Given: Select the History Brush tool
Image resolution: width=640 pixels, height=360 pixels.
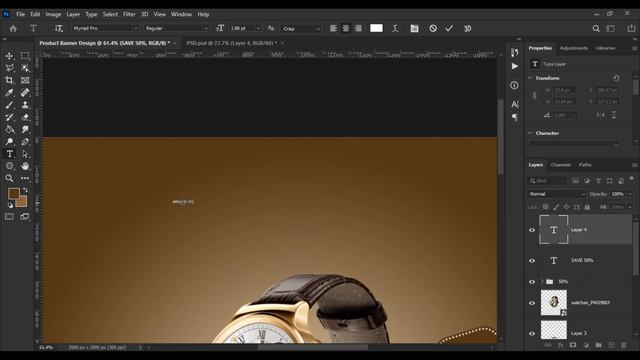Looking at the screenshot, I should 9,117.
